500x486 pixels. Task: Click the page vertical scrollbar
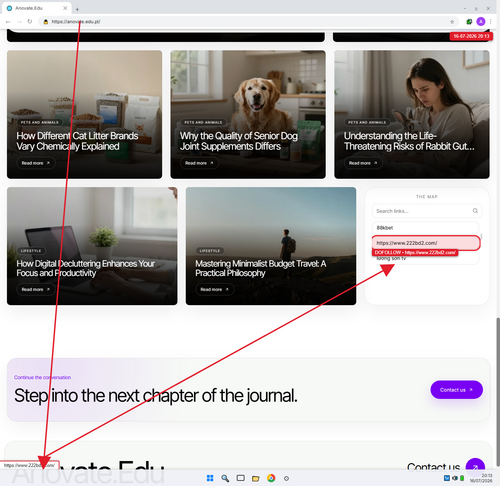coord(498,392)
